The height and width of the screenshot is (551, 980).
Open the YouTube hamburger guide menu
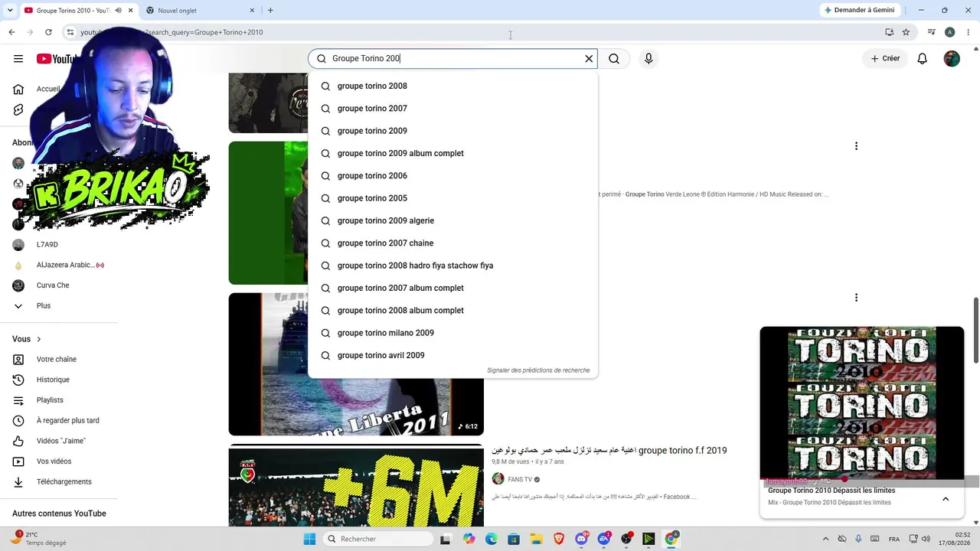[18, 59]
